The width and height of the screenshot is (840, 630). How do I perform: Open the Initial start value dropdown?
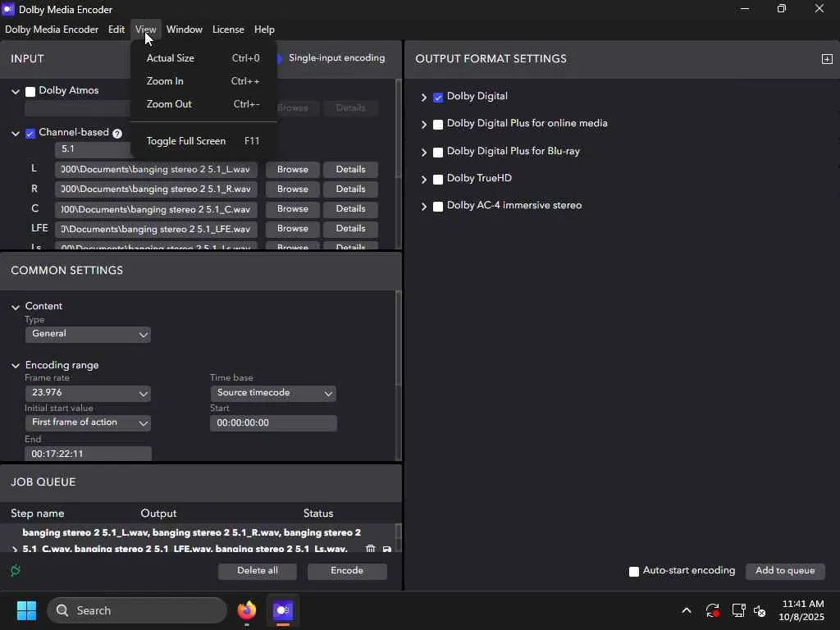coord(88,422)
